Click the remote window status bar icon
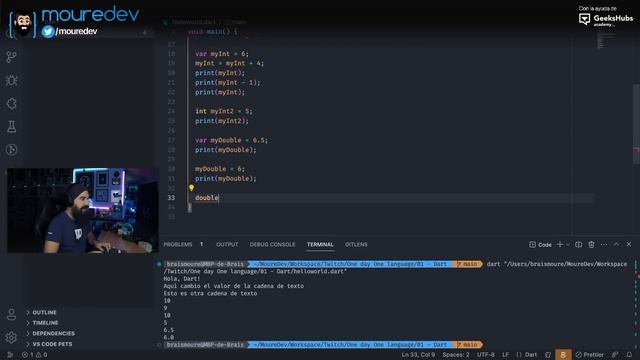This screenshot has height=360, width=640. coord(10,355)
